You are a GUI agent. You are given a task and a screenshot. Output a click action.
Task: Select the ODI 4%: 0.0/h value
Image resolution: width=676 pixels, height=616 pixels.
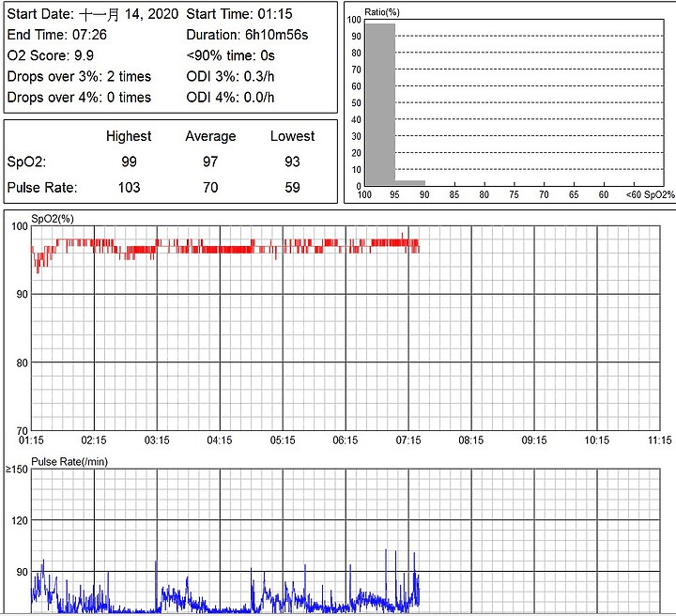(230, 97)
